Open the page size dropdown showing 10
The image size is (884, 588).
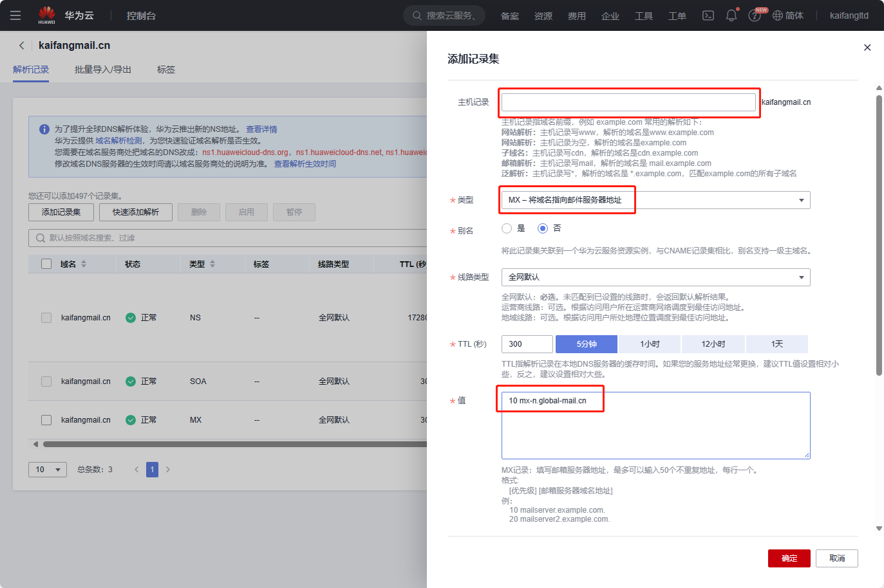(48, 470)
